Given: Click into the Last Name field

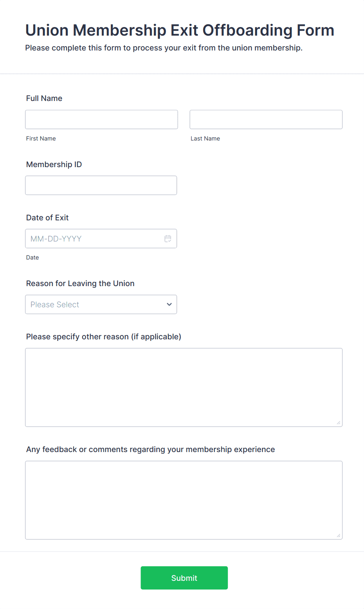Looking at the screenshot, I should point(266,120).
